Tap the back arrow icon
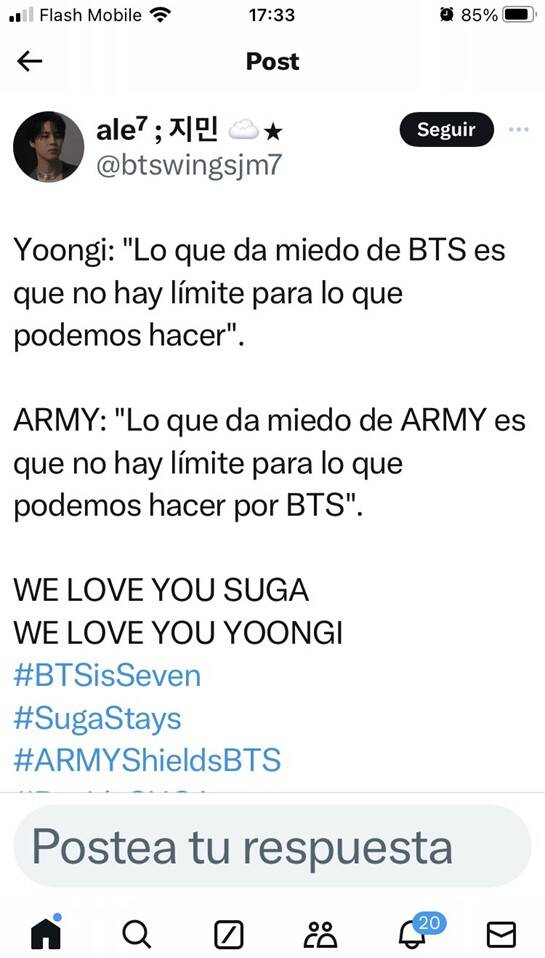The width and height of the screenshot is (545, 958). [x=29, y=61]
